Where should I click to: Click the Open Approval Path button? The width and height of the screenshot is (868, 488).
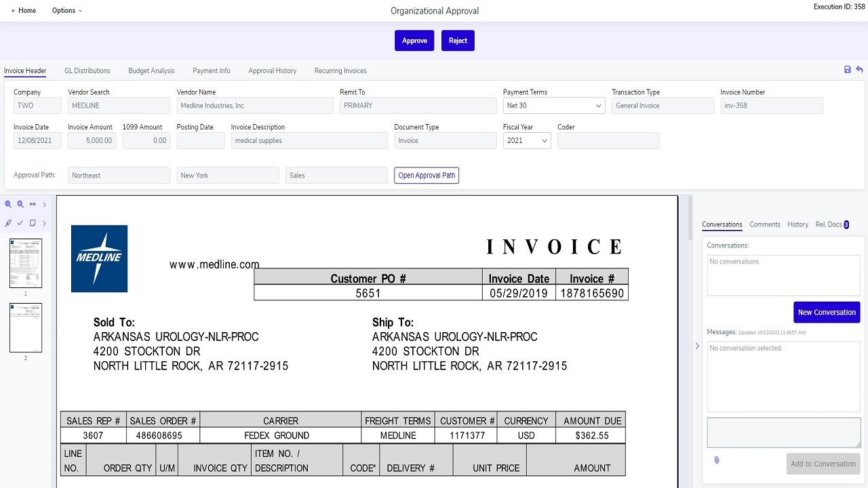(x=427, y=176)
